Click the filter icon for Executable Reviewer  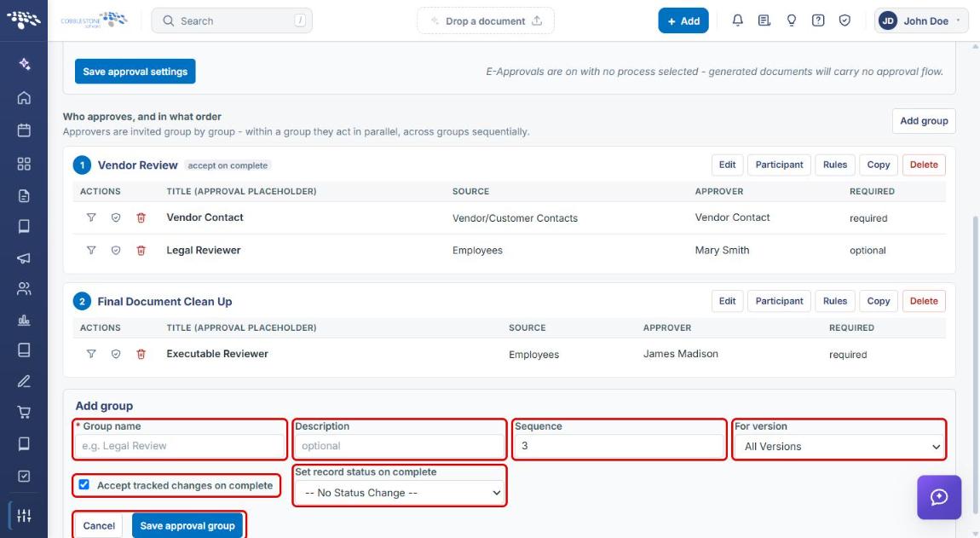coord(91,354)
